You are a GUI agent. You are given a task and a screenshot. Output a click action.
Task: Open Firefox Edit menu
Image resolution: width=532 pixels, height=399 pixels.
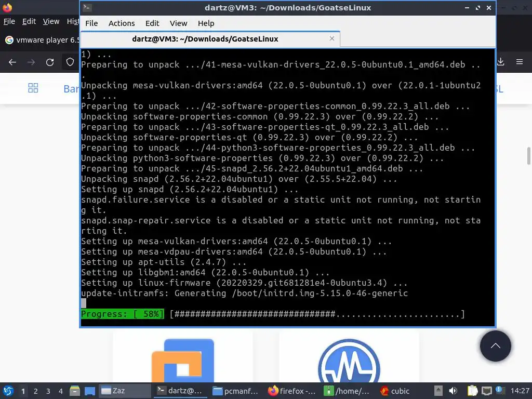pos(29,21)
